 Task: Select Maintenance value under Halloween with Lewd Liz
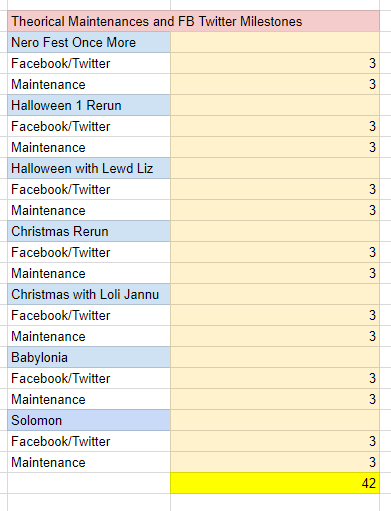[x=275, y=210]
